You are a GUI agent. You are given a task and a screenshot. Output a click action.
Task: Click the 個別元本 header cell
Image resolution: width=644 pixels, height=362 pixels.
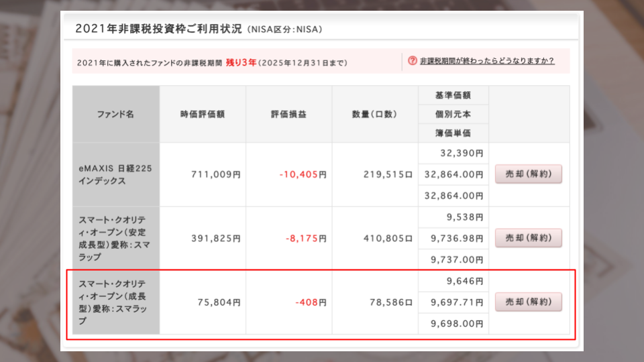tap(453, 115)
